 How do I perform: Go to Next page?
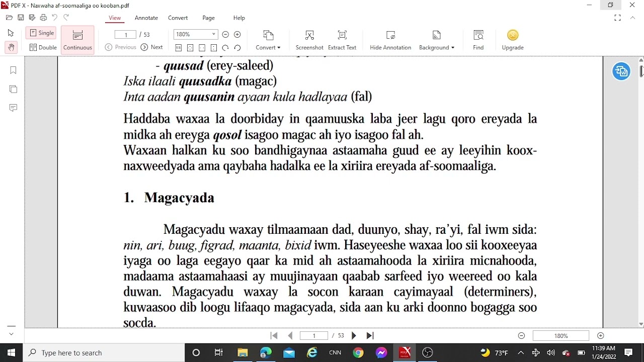pyautogui.click(x=151, y=47)
